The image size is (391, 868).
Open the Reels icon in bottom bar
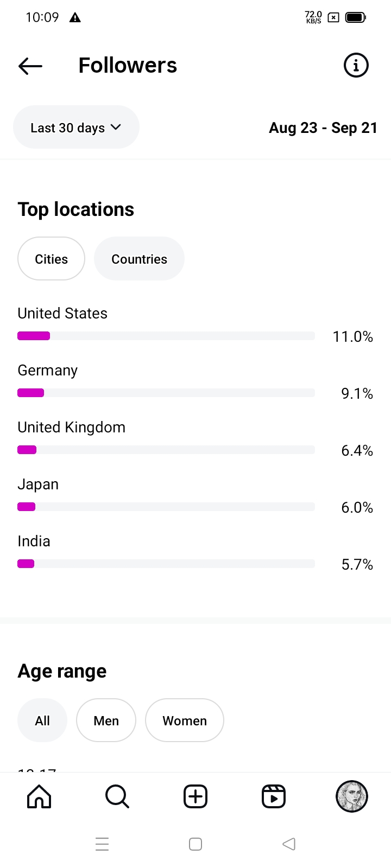274,796
